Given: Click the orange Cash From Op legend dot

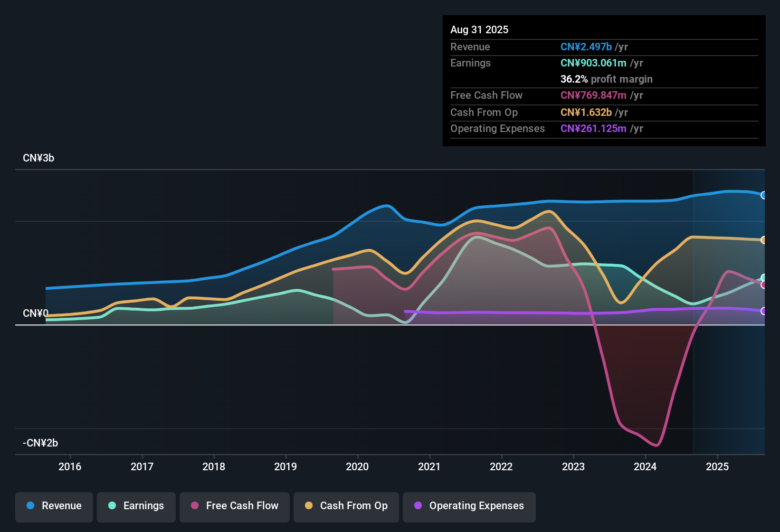Looking at the screenshot, I should (x=308, y=506).
